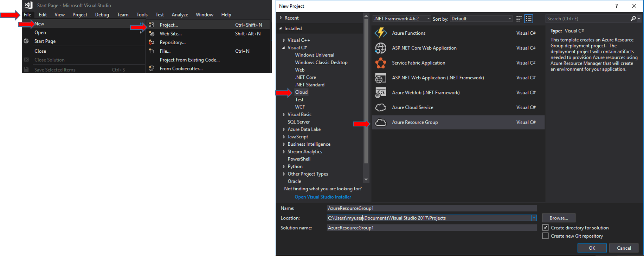Click the Browse... button
The image size is (644, 256).
point(559,218)
